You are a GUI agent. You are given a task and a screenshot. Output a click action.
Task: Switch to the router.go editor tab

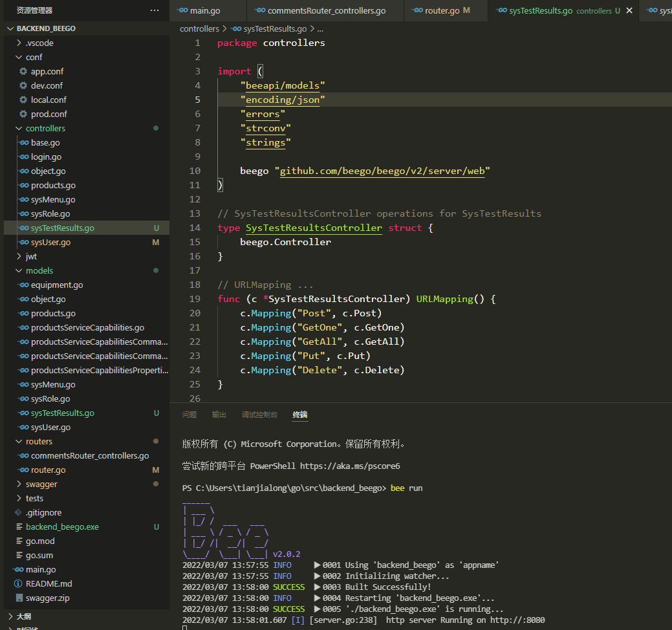[x=442, y=11]
